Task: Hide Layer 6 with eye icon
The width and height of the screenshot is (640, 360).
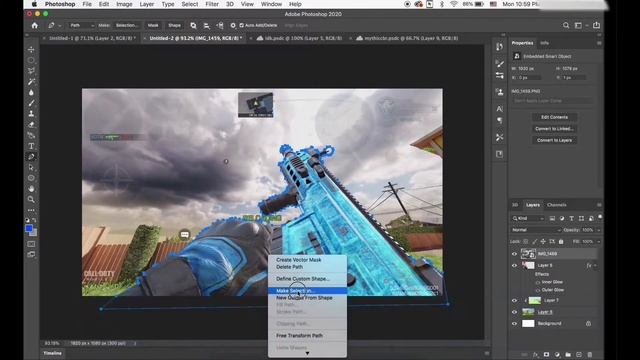Action: click(514, 312)
